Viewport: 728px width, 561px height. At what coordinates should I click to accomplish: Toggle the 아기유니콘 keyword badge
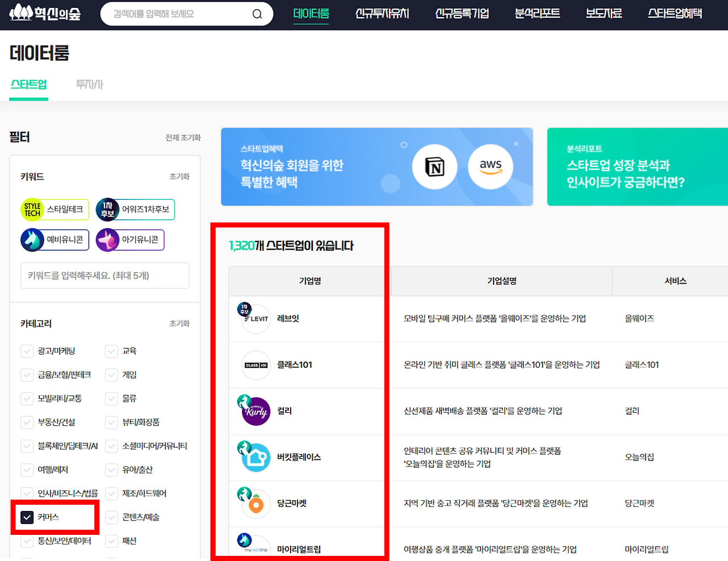(130, 240)
